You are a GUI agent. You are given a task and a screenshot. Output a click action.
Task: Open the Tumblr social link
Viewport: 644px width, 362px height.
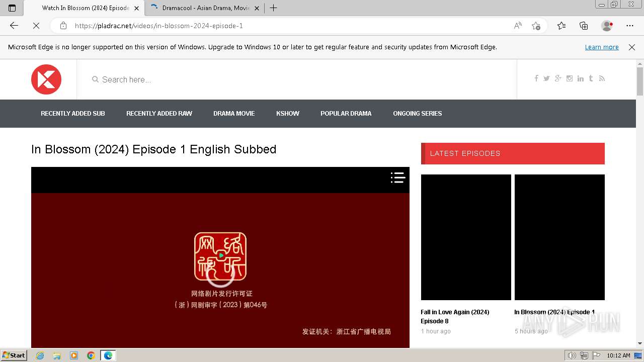pyautogui.click(x=591, y=78)
